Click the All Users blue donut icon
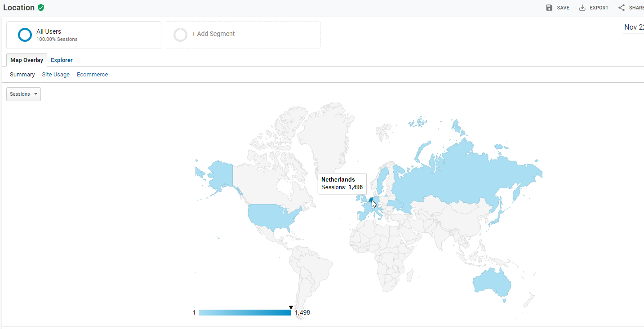 point(25,35)
